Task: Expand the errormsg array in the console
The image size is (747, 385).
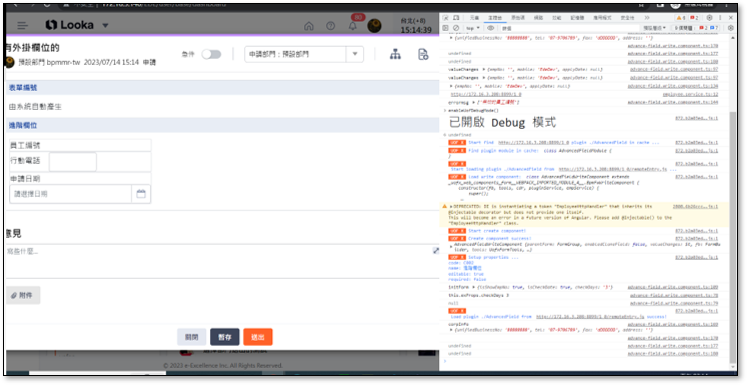Action: click(473, 102)
